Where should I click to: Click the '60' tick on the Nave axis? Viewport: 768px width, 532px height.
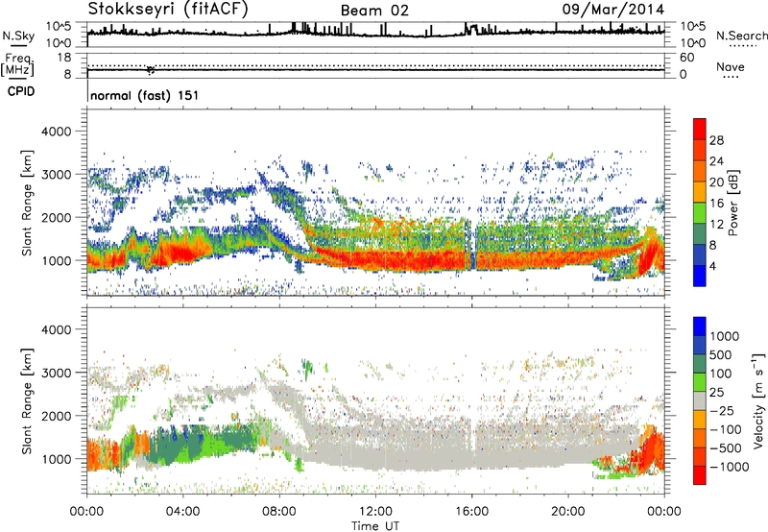pos(687,58)
